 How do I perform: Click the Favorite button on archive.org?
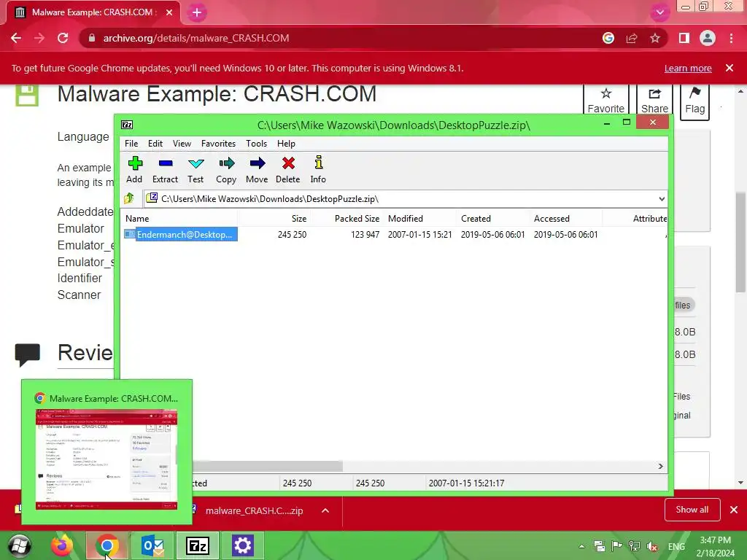pos(606,100)
